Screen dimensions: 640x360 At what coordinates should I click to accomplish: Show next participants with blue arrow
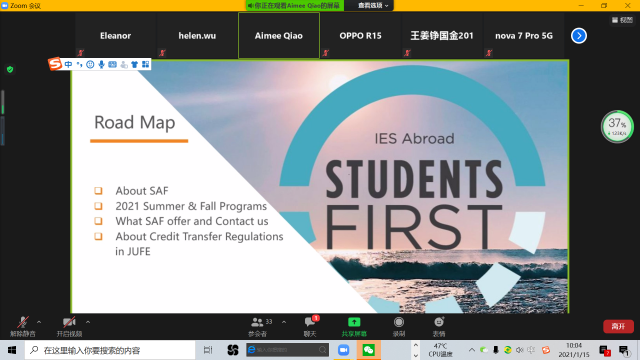(x=579, y=36)
